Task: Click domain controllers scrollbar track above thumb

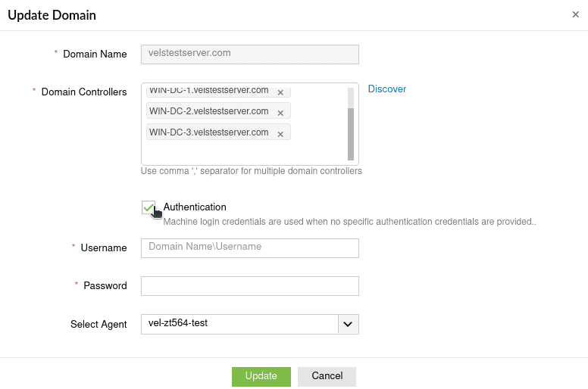Action: pyautogui.click(x=351, y=97)
